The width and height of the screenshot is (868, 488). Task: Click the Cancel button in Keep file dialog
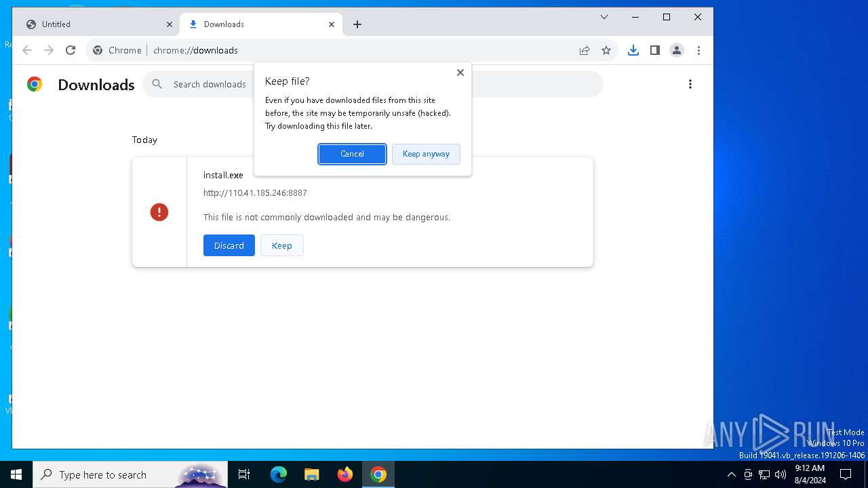(x=352, y=154)
